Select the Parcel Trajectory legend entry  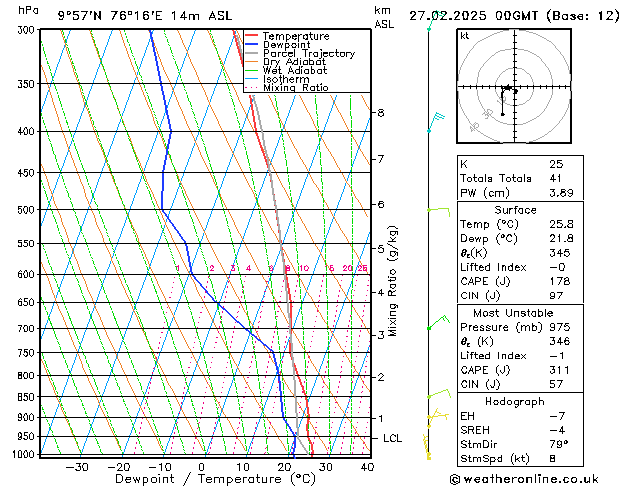click(x=308, y=54)
